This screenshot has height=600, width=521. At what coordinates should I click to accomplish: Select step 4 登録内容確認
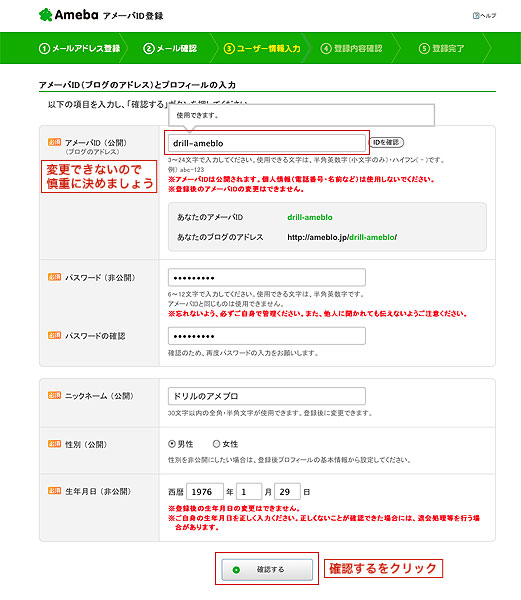click(351, 49)
